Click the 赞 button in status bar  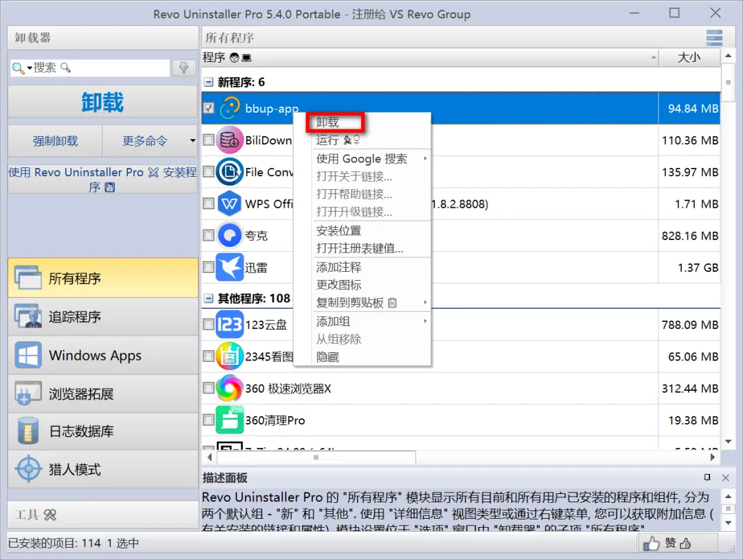tap(678, 543)
